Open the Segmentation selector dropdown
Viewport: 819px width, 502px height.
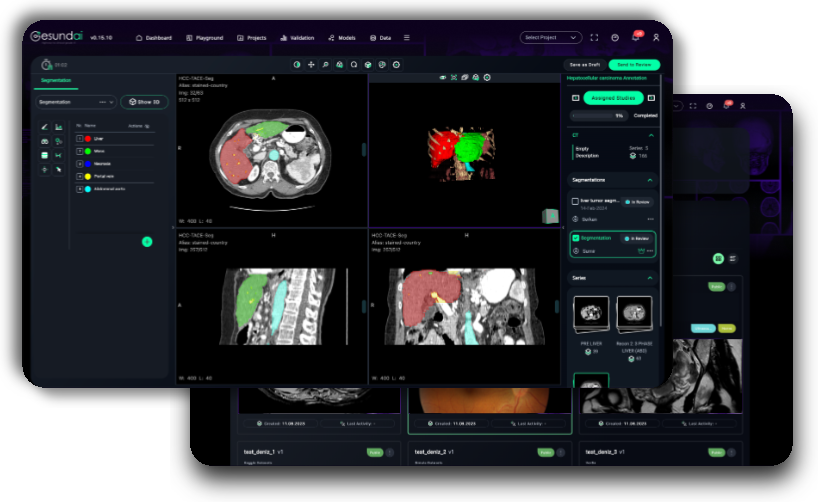[x=76, y=102]
